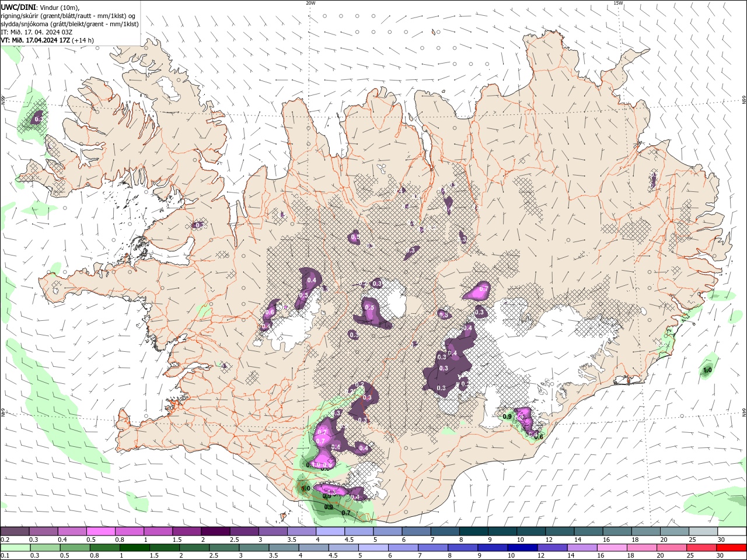Click the '(+14 h)' forecast offset text
This screenshot has width=747, height=560.
pos(82,40)
